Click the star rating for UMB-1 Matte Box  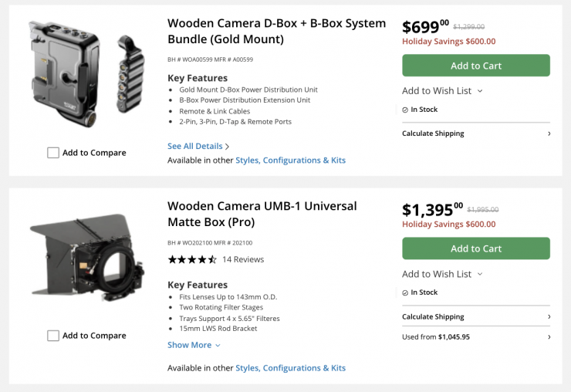click(x=192, y=259)
